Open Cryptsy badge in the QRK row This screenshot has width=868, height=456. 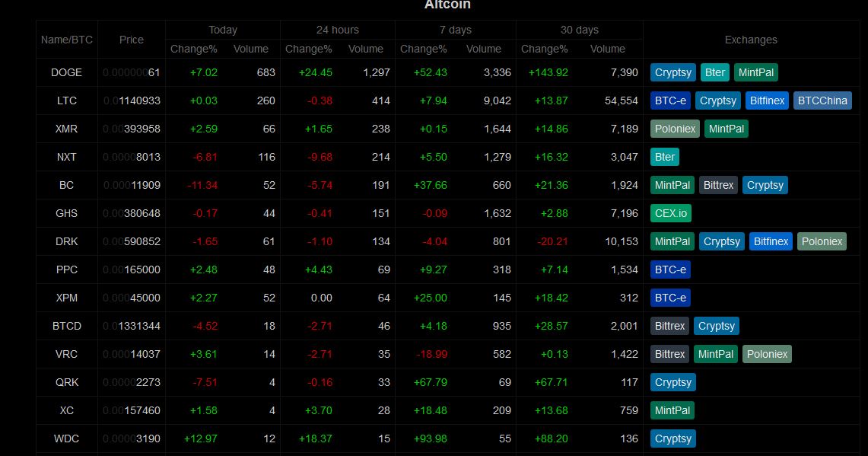[x=673, y=384]
